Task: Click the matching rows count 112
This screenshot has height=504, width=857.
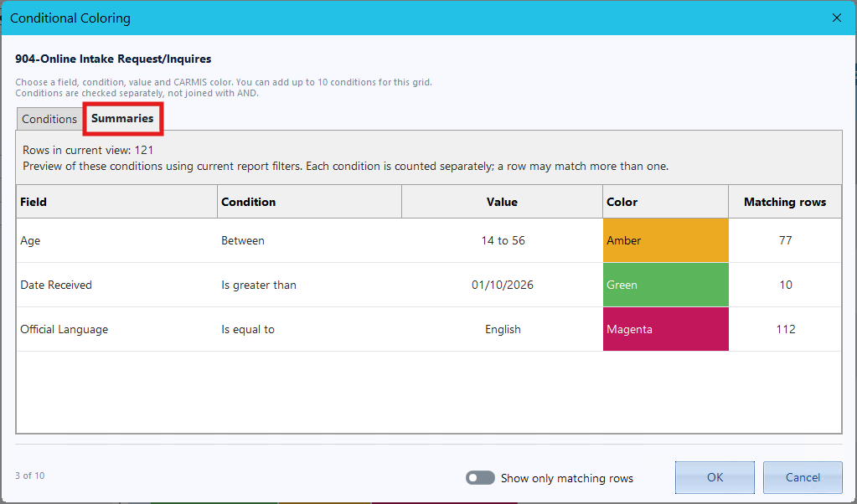Action: 785,329
